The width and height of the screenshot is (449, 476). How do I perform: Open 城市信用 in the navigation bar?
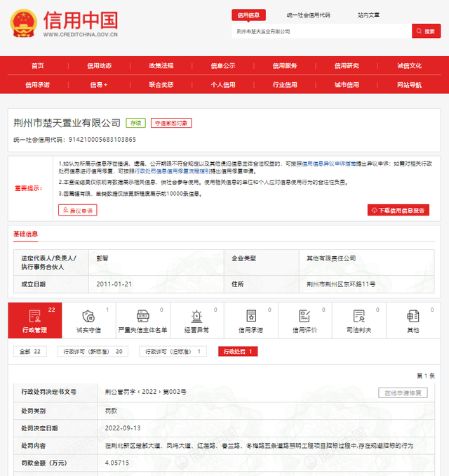(347, 85)
